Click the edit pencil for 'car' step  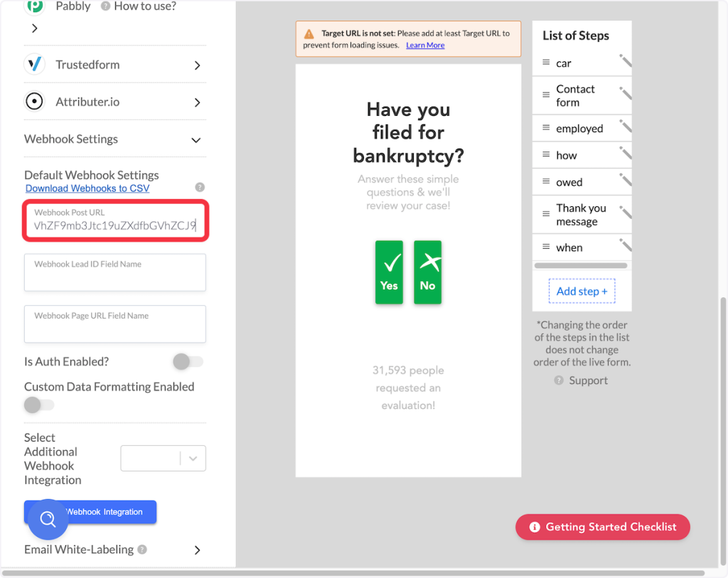[625, 62]
